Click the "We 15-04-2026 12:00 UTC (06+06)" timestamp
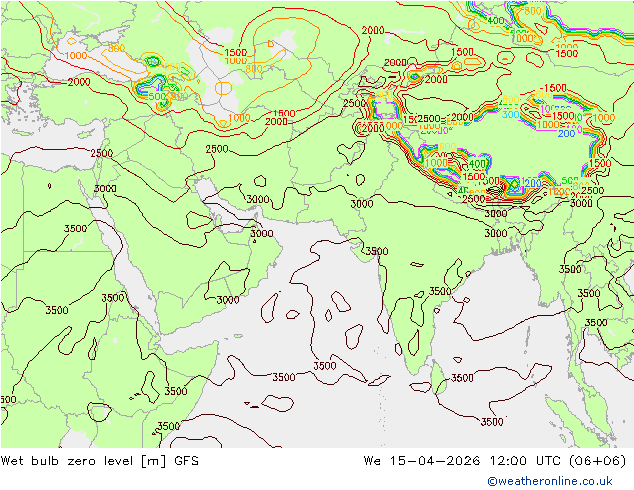Screen dimensions: 634x490 click(x=495, y=461)
